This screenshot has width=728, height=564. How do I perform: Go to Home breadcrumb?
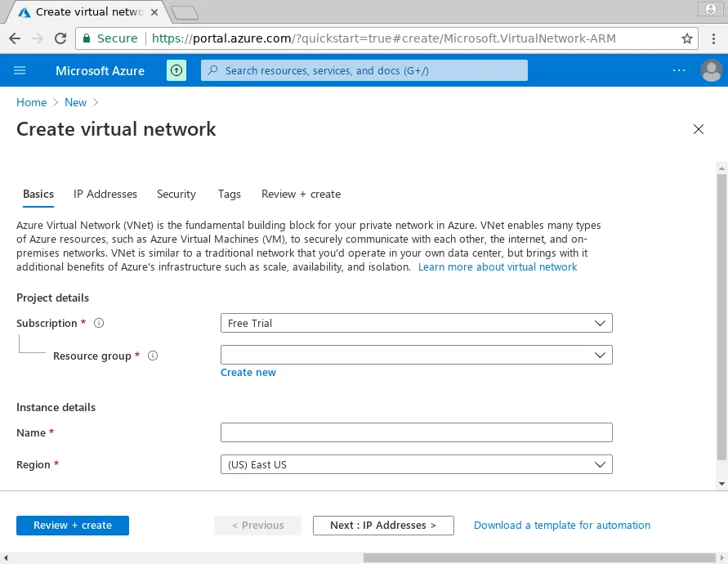32,102
